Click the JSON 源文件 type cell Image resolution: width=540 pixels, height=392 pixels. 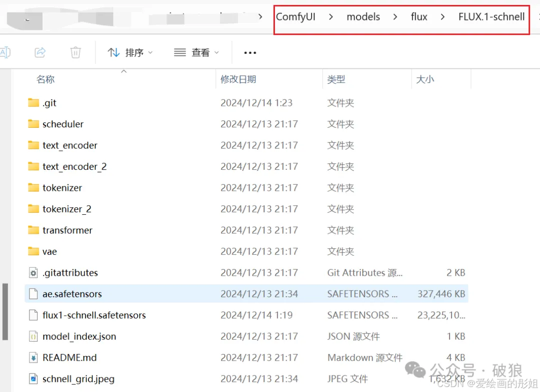(353, 336)
